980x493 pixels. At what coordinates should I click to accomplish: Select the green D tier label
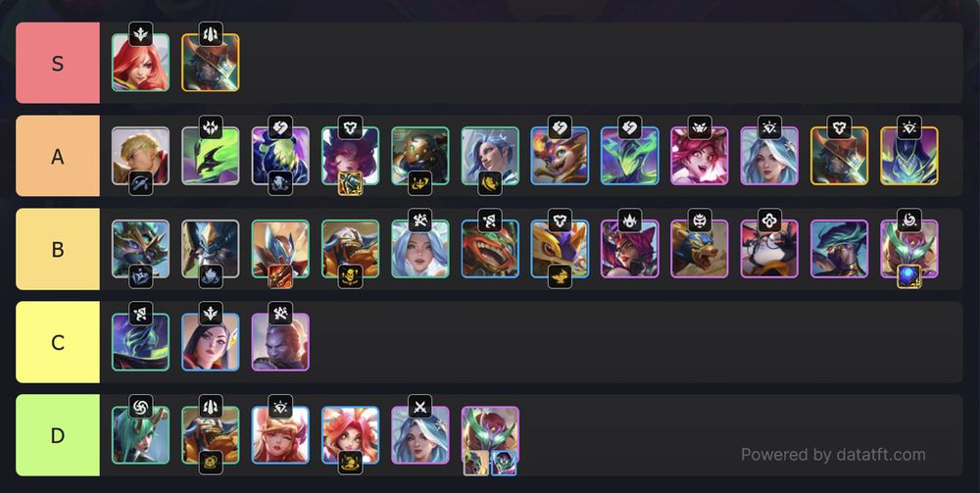click(x=58, y=435)
